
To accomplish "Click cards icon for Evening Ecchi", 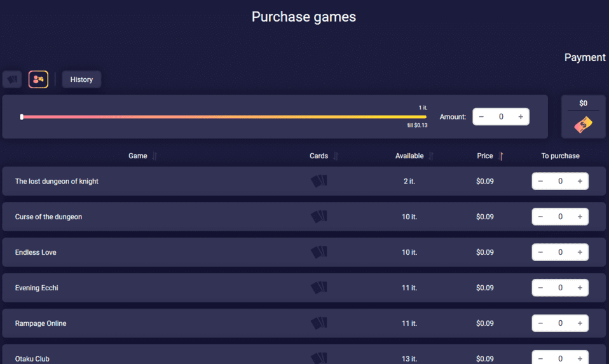I will coord(319,288).
